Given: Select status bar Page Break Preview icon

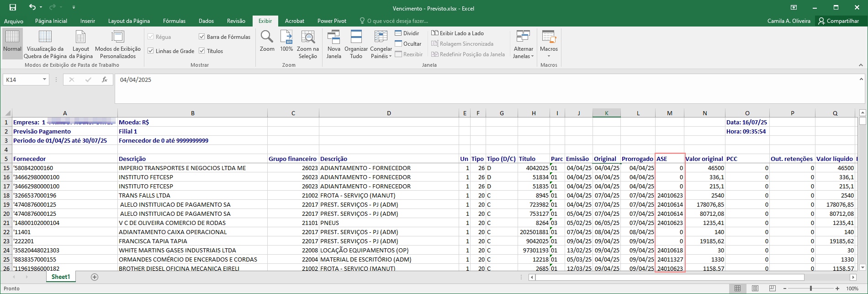Looking at the screenshot, I should [772, 289].
